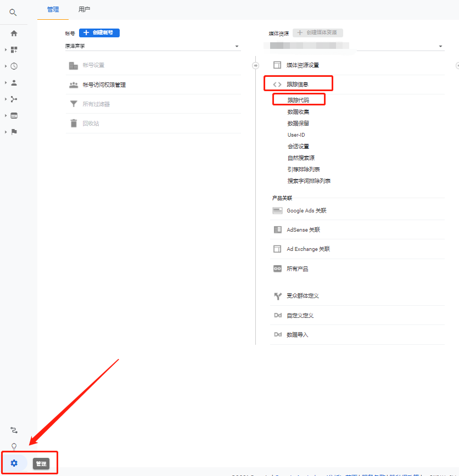
Task: Open 会话设置 submenu item
Action: click(298, 147)
